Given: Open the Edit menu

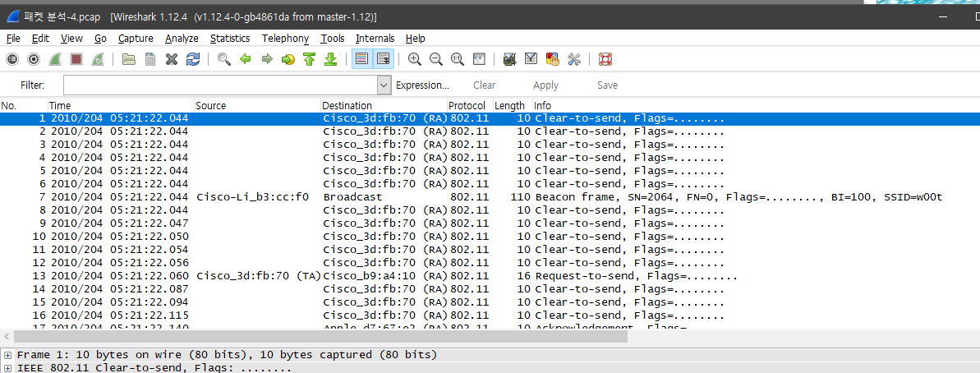Looking at the screenshot, I should [40, 39].
